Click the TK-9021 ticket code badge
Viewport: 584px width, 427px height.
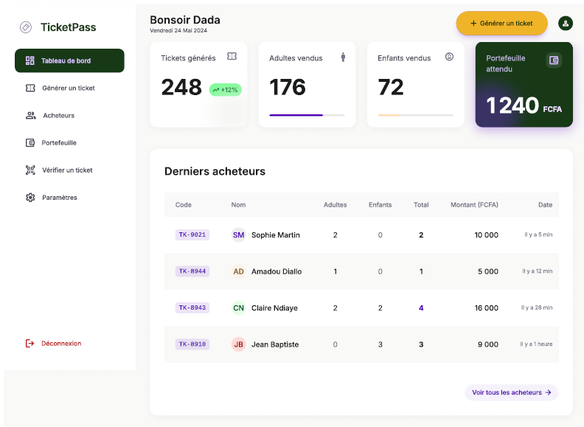point(192,235)
